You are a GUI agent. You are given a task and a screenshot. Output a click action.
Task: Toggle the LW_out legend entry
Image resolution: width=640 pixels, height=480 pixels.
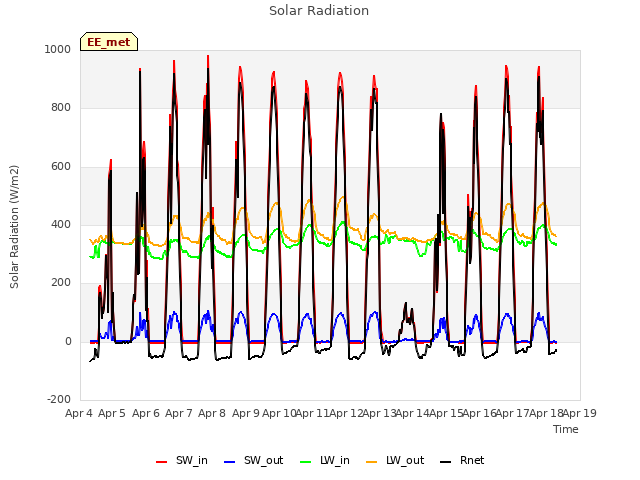click(395, 460)
